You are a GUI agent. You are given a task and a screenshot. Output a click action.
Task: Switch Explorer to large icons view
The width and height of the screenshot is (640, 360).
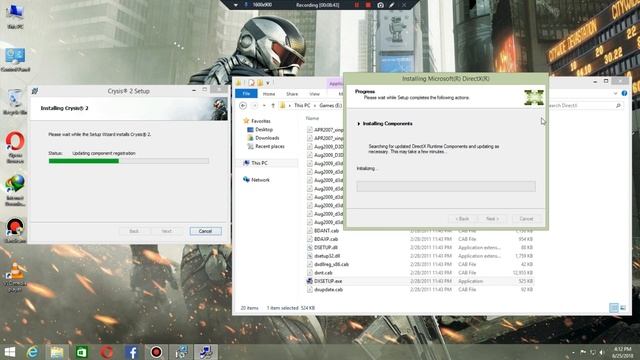click(623, 308)
